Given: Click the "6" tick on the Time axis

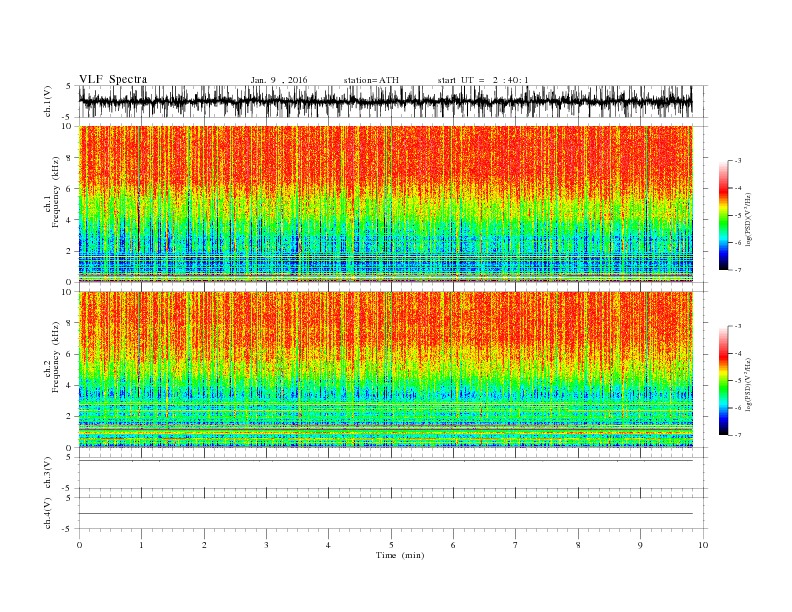Looking at the screenshot, I should (453, 545).
